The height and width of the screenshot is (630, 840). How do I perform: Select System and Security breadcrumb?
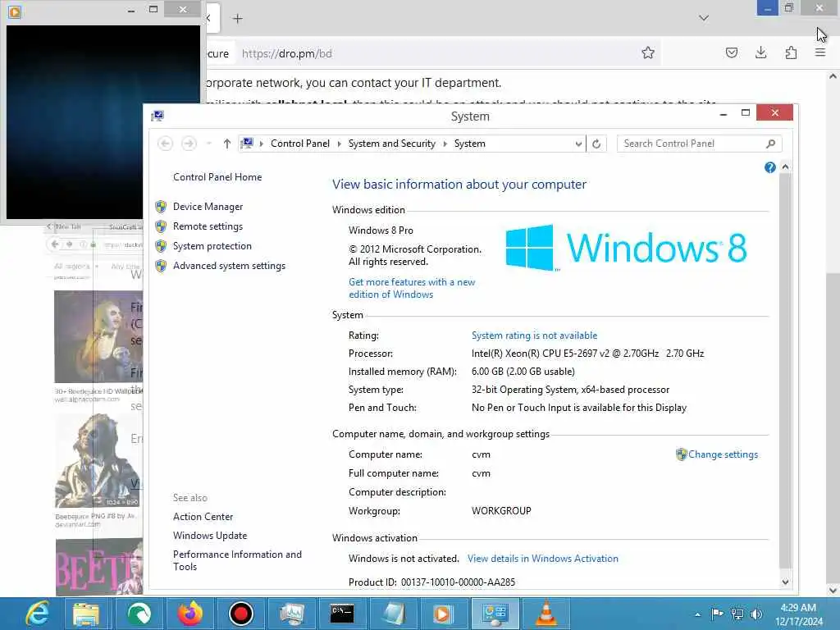click(391, 144)
